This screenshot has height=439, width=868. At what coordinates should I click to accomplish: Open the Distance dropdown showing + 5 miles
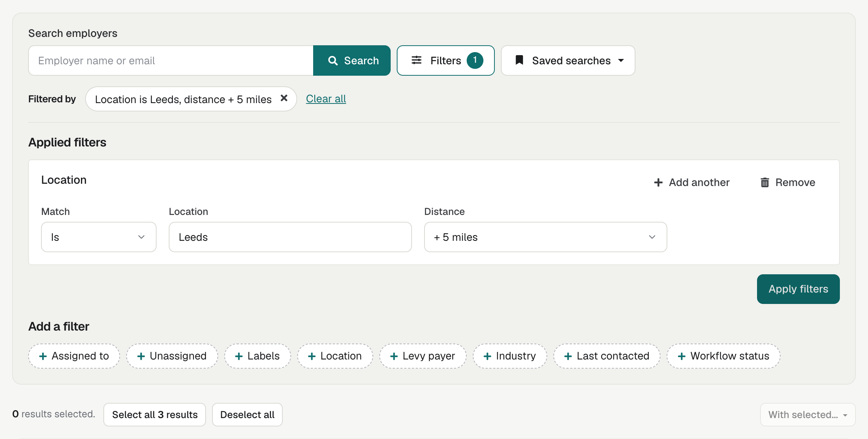point(545,237)
